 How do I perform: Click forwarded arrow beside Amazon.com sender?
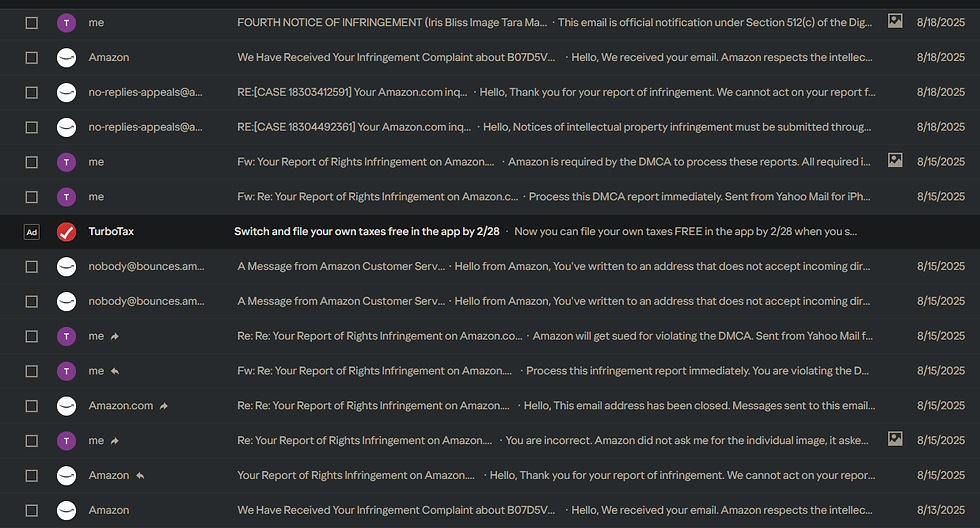click(x=164, y=406)
